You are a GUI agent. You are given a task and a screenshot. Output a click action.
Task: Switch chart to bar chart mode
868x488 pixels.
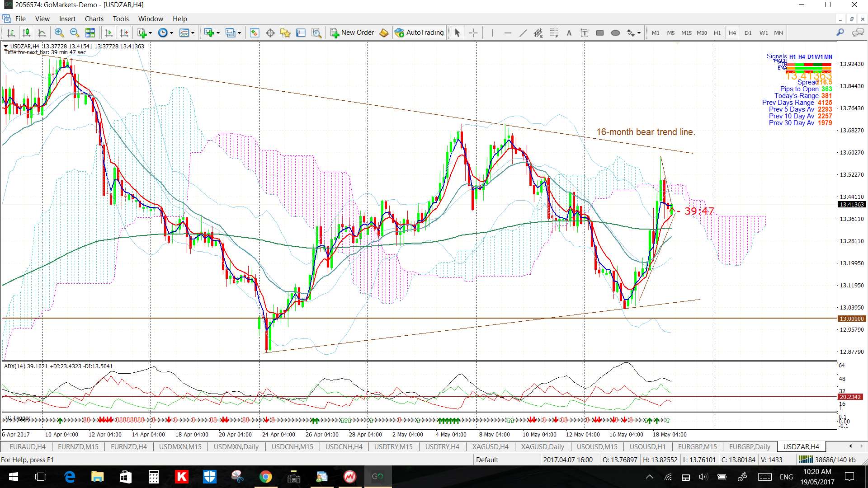[11, 33]
